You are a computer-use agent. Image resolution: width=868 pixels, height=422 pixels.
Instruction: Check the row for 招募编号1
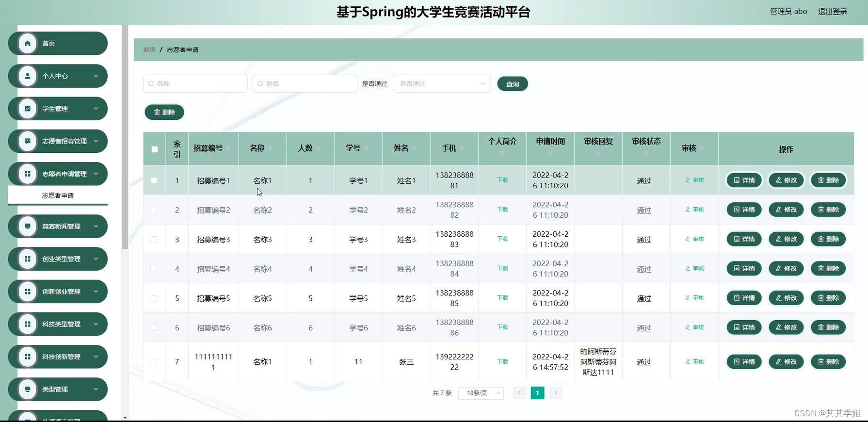[x=154, y=180]
